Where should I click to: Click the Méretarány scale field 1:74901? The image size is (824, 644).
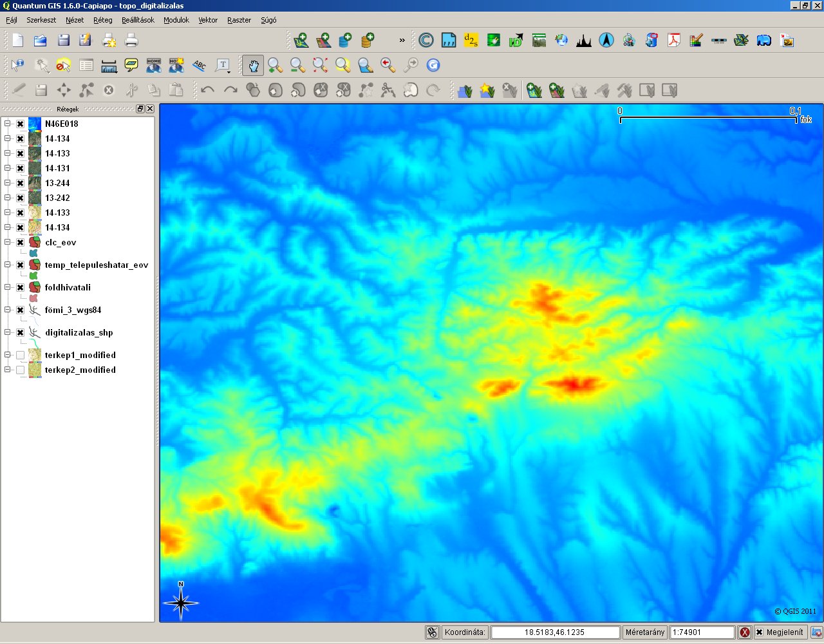click(x=702, y=632)
